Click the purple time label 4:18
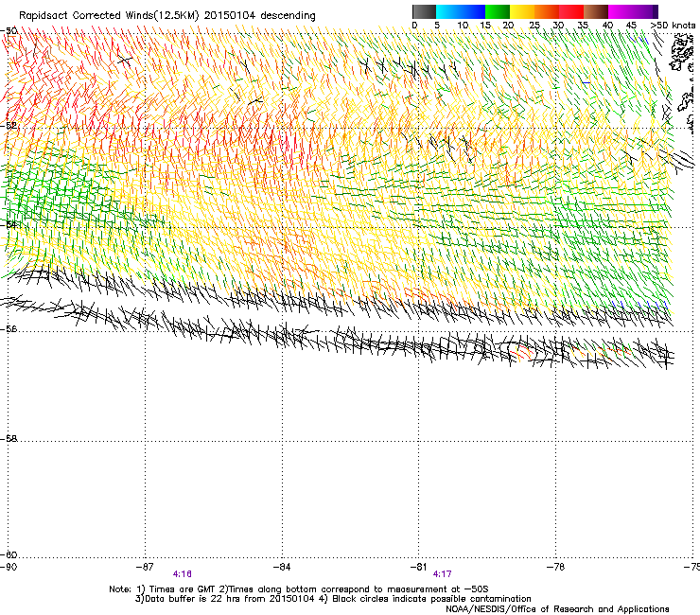Viewport: 700px width, 615px height. click(x=183, y=574)
